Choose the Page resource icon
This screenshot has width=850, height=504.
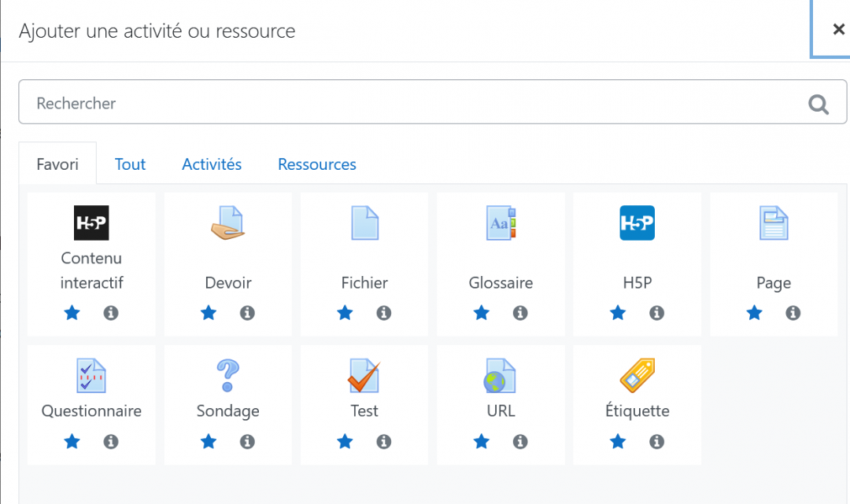click(774, 223)
